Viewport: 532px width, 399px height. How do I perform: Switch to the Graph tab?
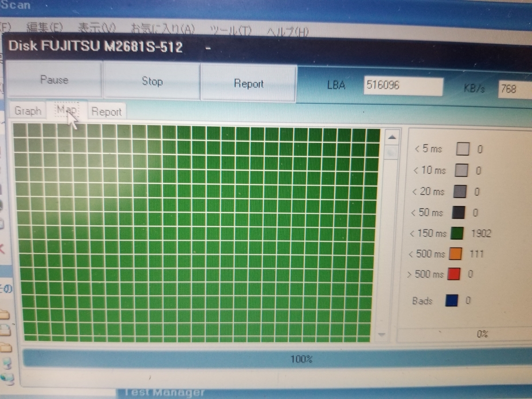pos(28,111)
